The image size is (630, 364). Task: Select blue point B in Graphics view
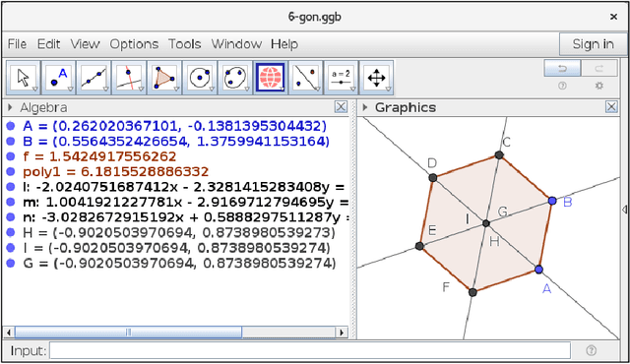(x=552, y=201)
